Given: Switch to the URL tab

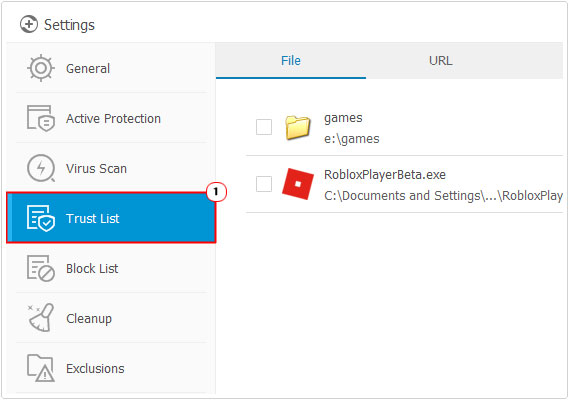Looking at the screenshot, I should [x=441, y=61].
